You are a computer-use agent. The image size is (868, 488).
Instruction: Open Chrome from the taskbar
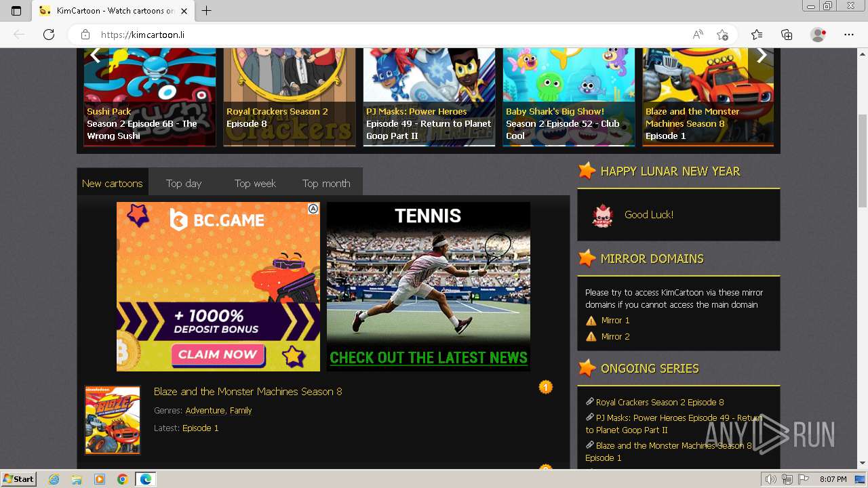tap(122, 479)
